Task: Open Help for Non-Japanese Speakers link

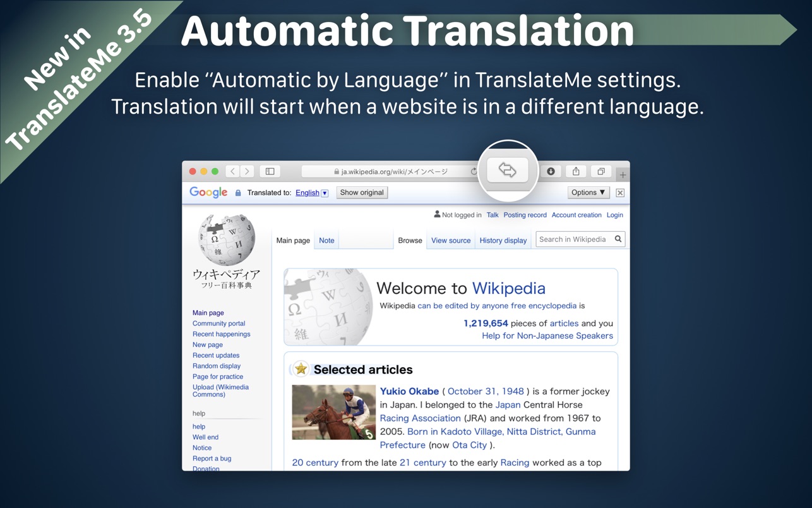Action: 547,336
